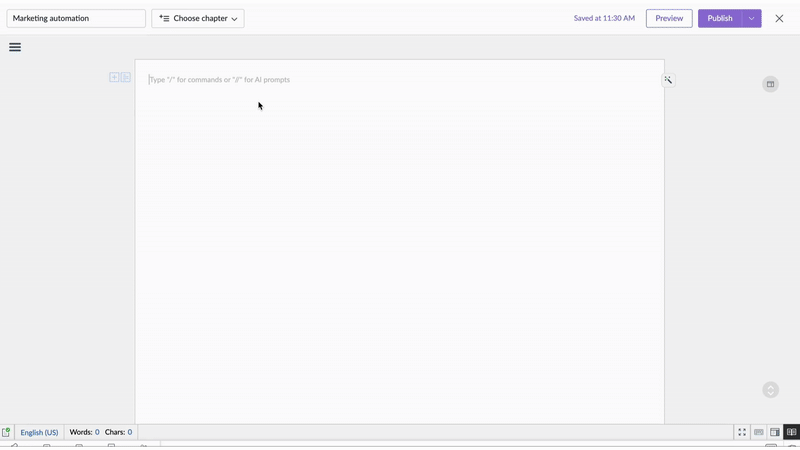Click the Publish button
800x450 pixels.
(720, 18)
